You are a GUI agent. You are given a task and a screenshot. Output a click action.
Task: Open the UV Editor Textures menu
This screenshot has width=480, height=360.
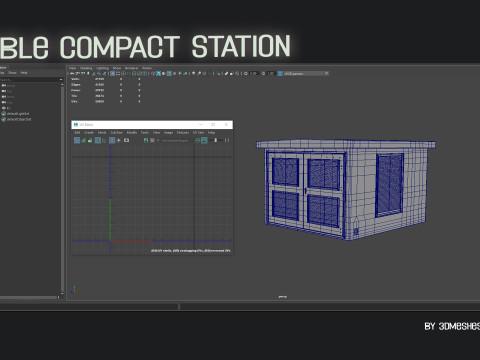(183, 133)
